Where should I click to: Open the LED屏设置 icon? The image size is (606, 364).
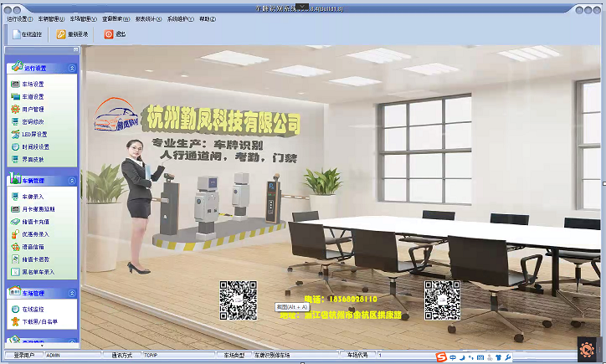point(15,134)
